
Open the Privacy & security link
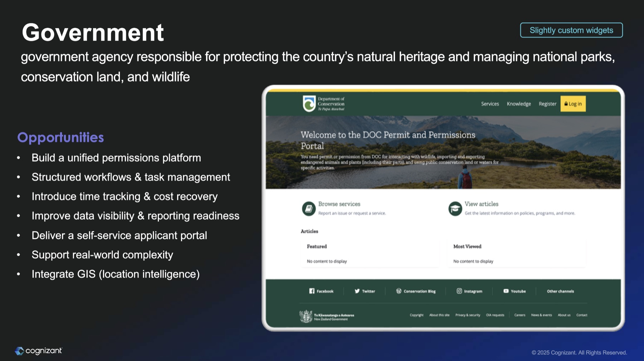coord(468,315)
